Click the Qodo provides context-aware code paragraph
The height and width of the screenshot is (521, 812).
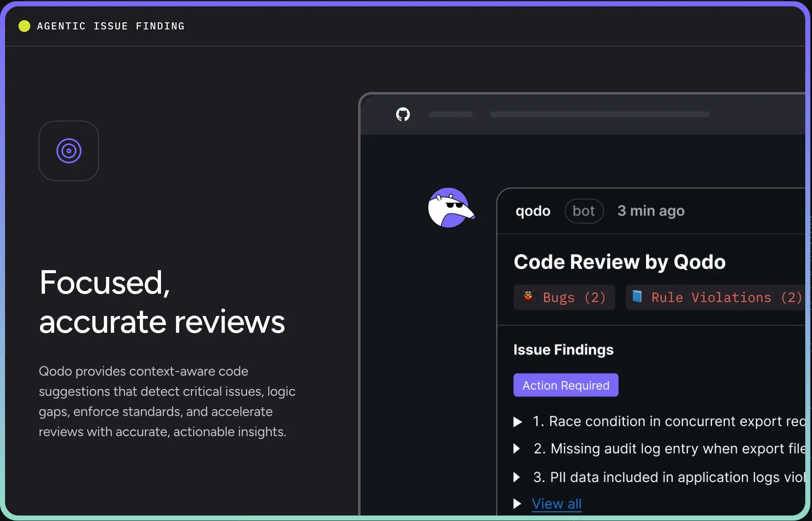[x=167, y=402]
